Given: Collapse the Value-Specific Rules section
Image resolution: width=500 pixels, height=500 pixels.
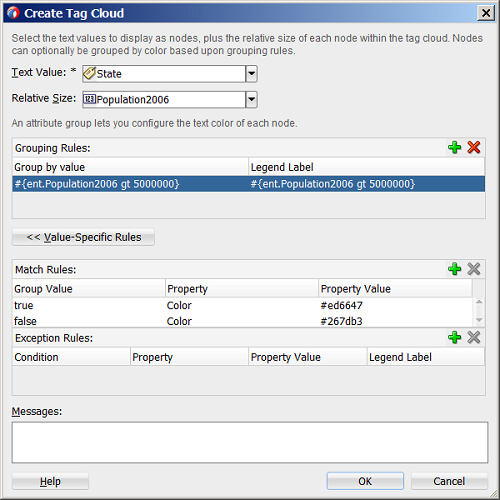Looking at the screenshot, I should (83, 237).
